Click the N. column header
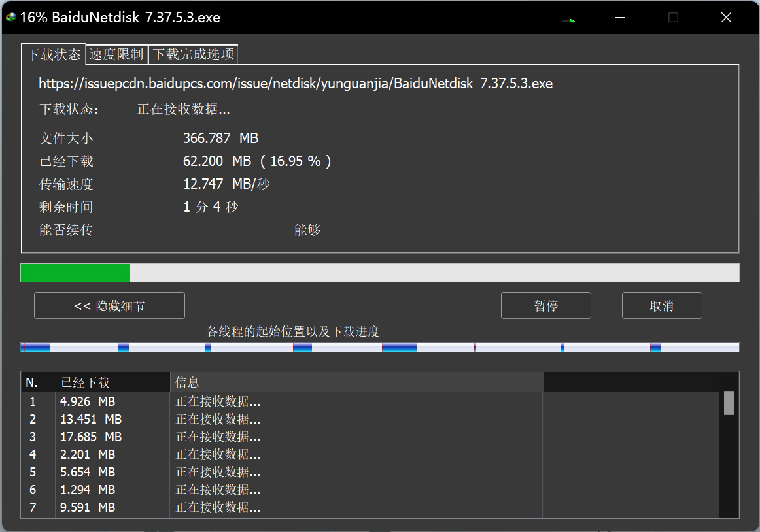This screenshot has height=532, width=760. (39, 382)
